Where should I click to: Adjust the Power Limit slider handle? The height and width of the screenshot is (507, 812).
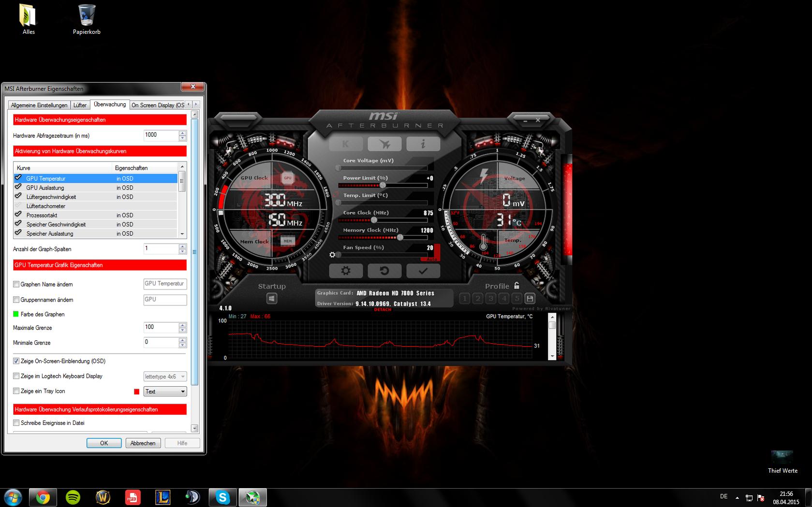point(383,185)
